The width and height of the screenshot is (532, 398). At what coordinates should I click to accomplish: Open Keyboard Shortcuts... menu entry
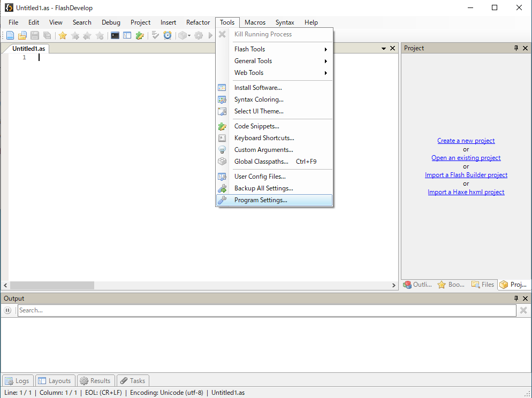coord(274,138)
